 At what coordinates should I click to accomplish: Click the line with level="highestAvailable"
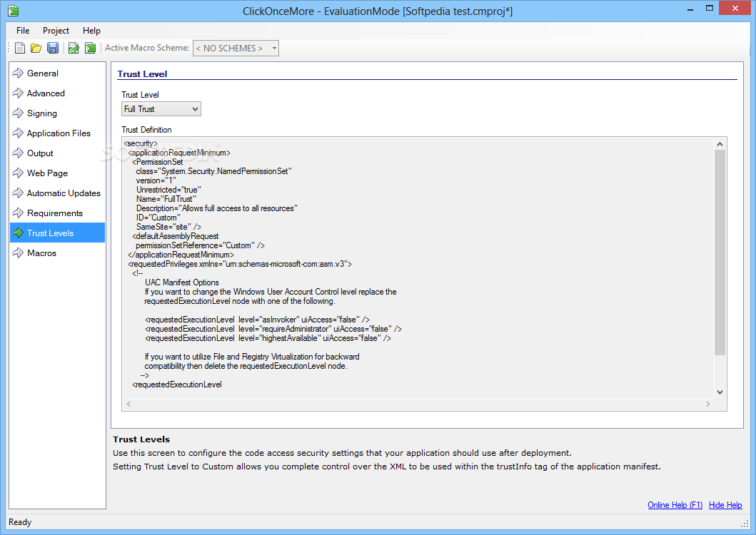point(268,338)
